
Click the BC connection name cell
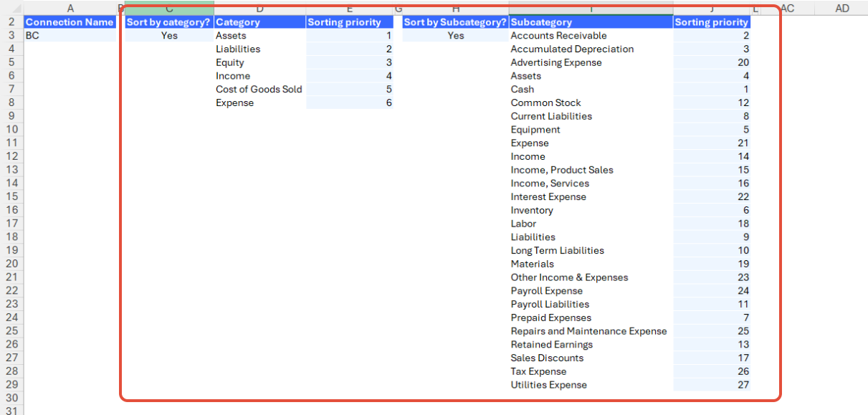click(x=70, y=35)
